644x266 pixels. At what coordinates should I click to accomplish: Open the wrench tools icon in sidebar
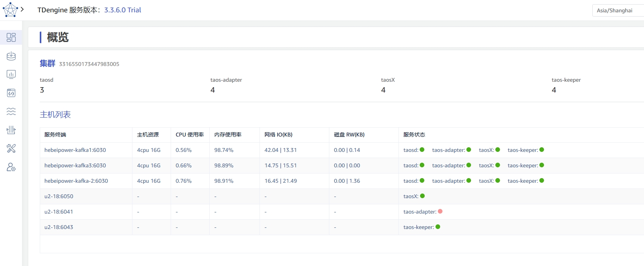11,148
